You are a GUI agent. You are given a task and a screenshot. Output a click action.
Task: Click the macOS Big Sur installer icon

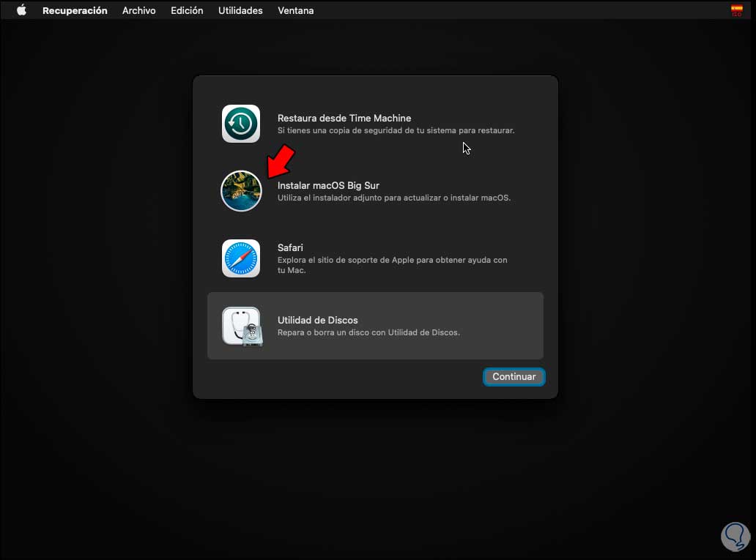click(x=241, y=191)
